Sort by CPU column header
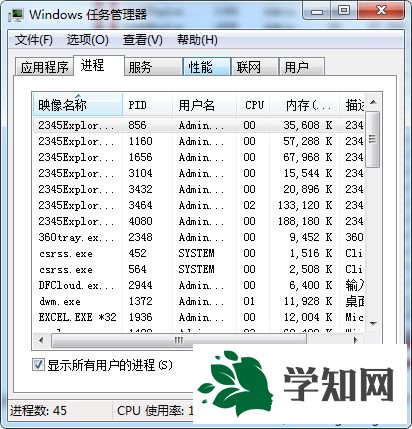Viewport: 412px width, 429px height. point(253,105)
